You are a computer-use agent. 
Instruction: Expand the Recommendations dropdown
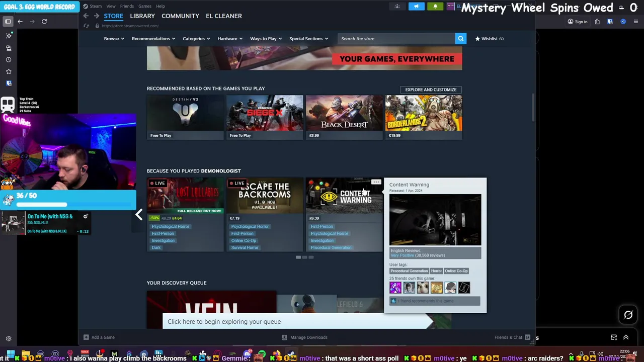tap(153, 39)
